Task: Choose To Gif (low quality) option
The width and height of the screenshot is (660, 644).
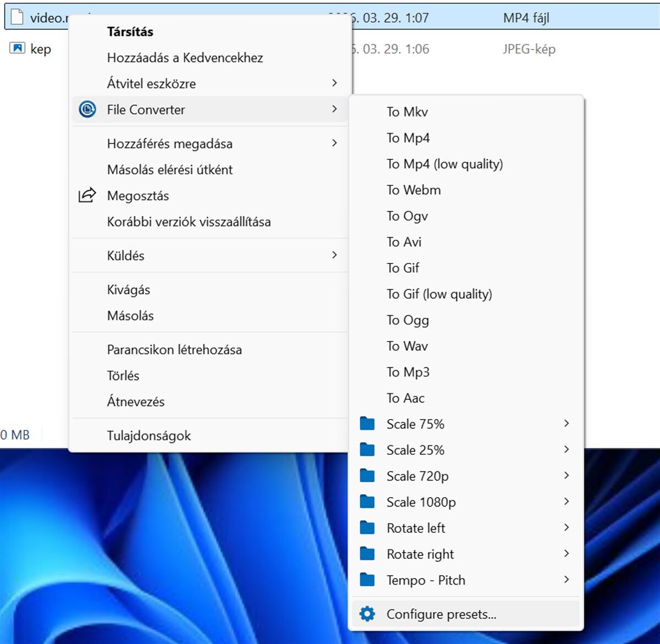Action: pyautogui.click(x=439, y=294)
